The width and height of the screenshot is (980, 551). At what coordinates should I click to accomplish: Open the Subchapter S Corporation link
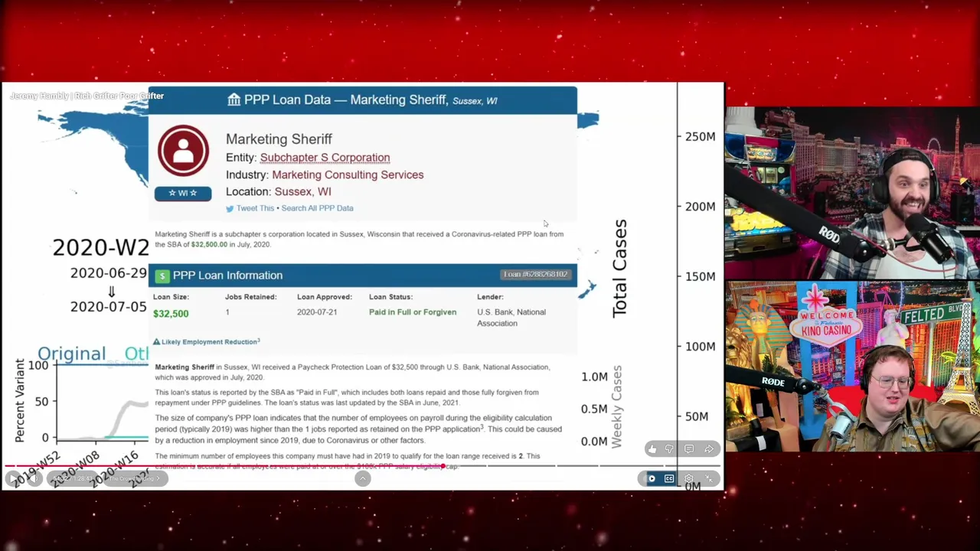[325, 158]
